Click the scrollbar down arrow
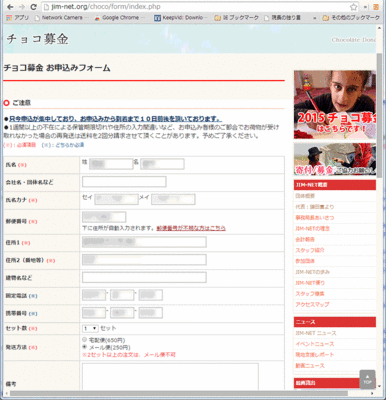The image size is (386, 400). [x=379, y=386]
